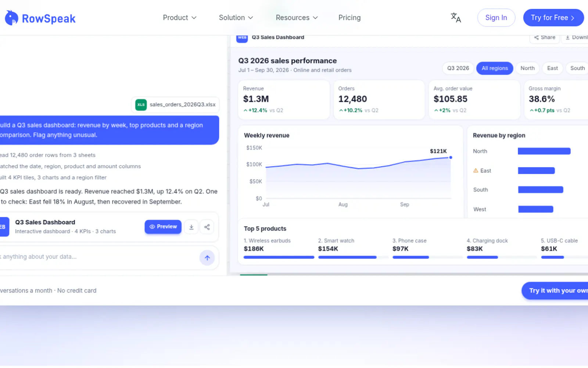Click the Gross margin 38.6% value
The width and height of the screenshot is (588, 368).
541,99
